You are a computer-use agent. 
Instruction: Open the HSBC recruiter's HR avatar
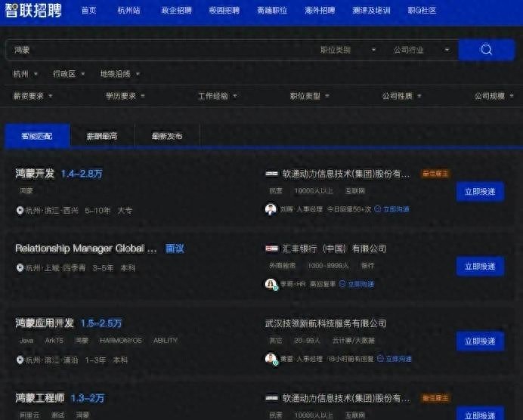[x=271, y=284]
